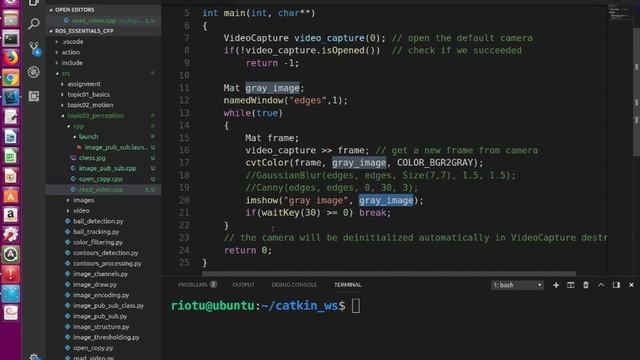Switch to the TERMINAL tab
640x360 pixels.
[x=348, y=285]
